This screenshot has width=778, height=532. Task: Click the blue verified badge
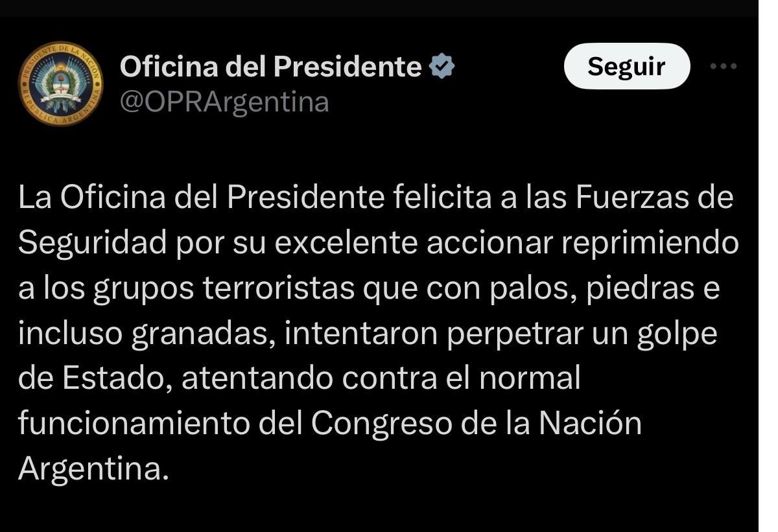click(x=443, y=67)
